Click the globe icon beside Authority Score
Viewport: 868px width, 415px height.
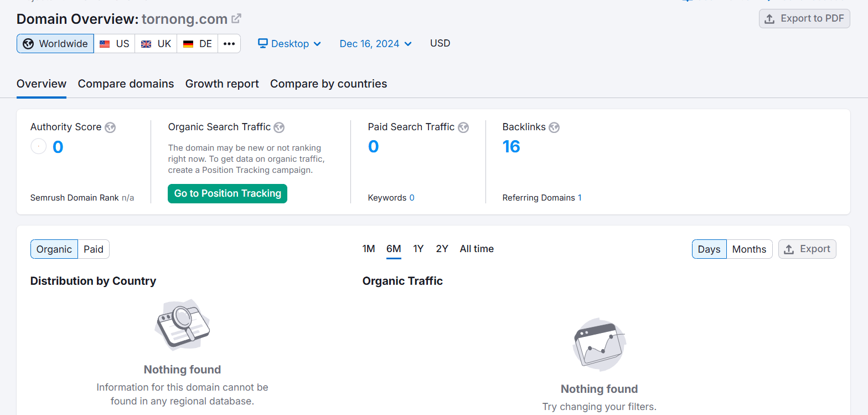tap(110, 127)
